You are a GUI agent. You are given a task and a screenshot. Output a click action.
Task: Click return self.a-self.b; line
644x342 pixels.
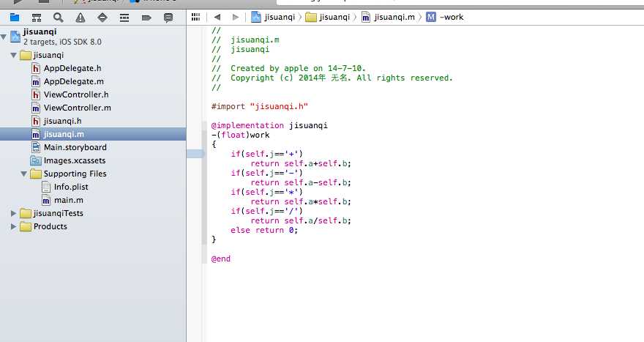click(301, 182)
